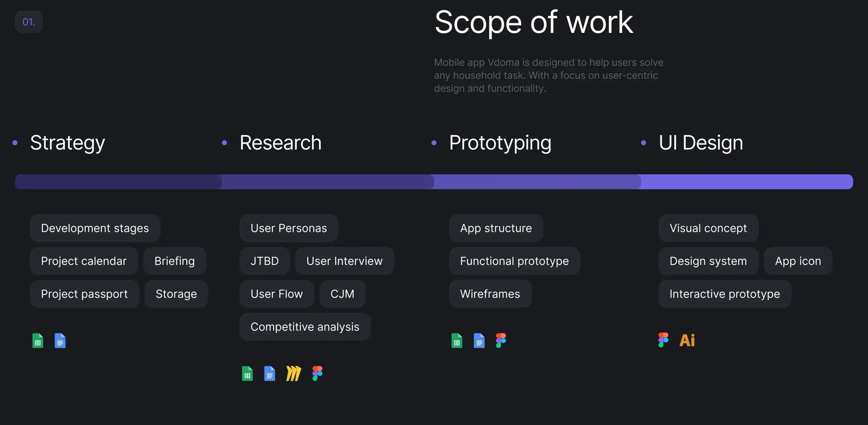The image size is (868, 425).
Task: Click the Google Sheets icon under Strategy
Action: (x=38, y=340)
